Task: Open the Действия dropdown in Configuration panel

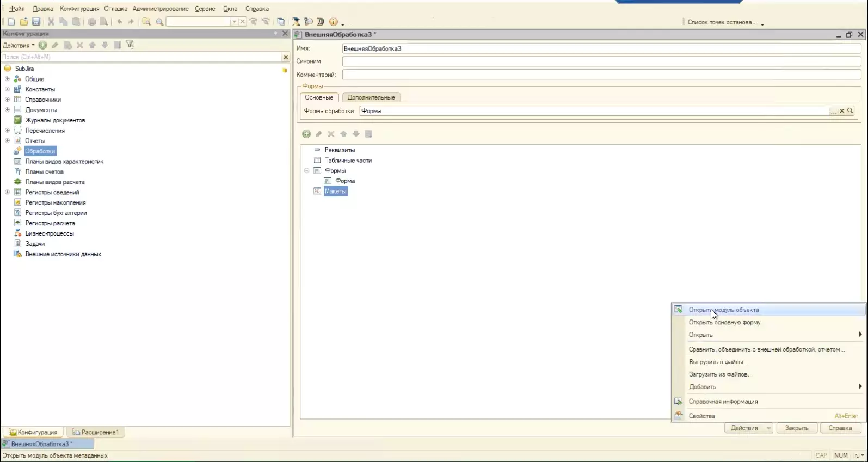Action: coord(19,45)
